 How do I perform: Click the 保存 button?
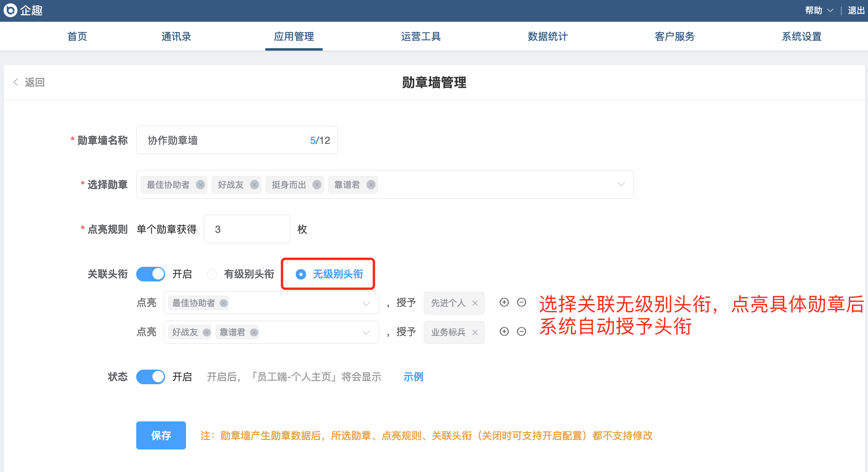point(161,435)
